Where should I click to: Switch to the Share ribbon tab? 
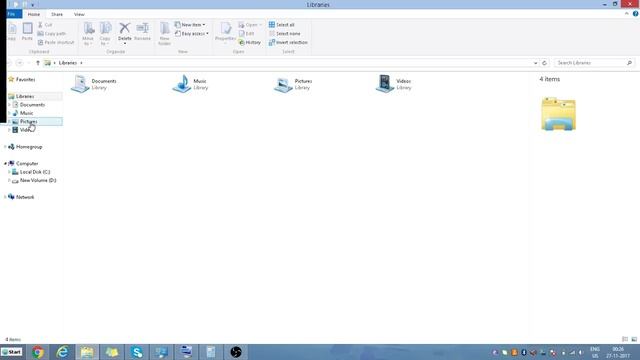pyautogui.click(x=57, y=14)
